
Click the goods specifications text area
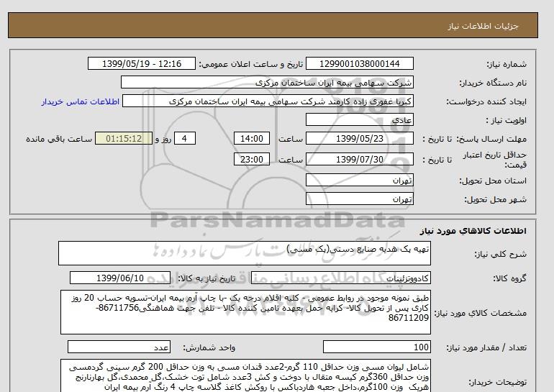(x=245, y=312)
